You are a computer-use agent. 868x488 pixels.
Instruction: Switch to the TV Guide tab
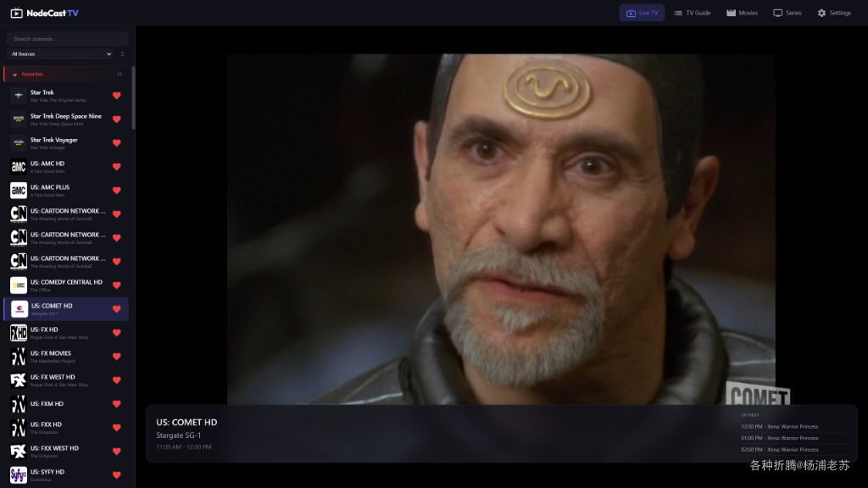692,13
